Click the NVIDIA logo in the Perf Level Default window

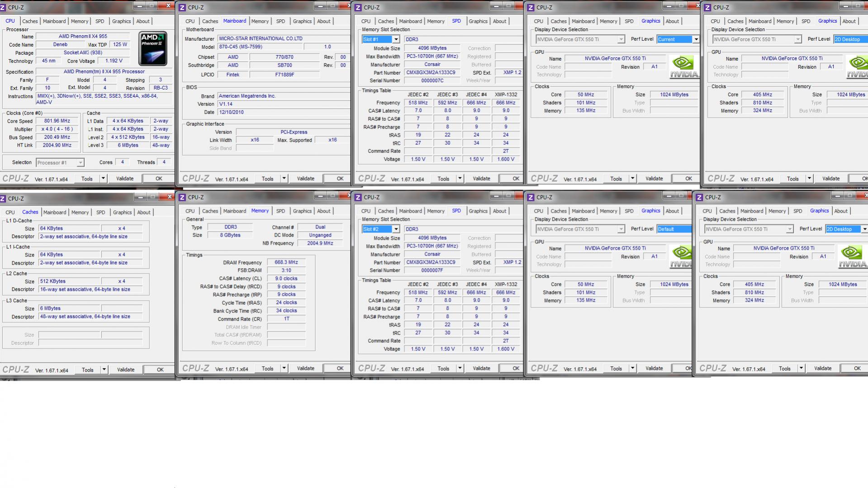click(x=681, y=256)
